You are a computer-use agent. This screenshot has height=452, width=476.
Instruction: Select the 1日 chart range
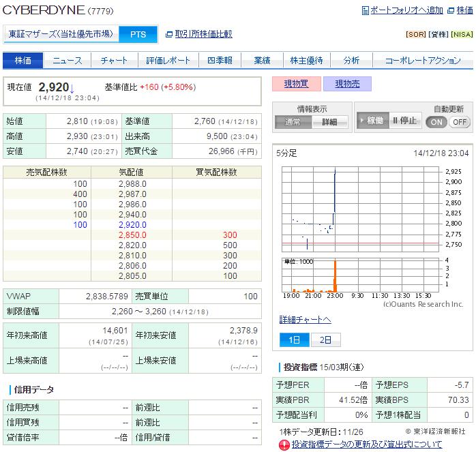294,340
